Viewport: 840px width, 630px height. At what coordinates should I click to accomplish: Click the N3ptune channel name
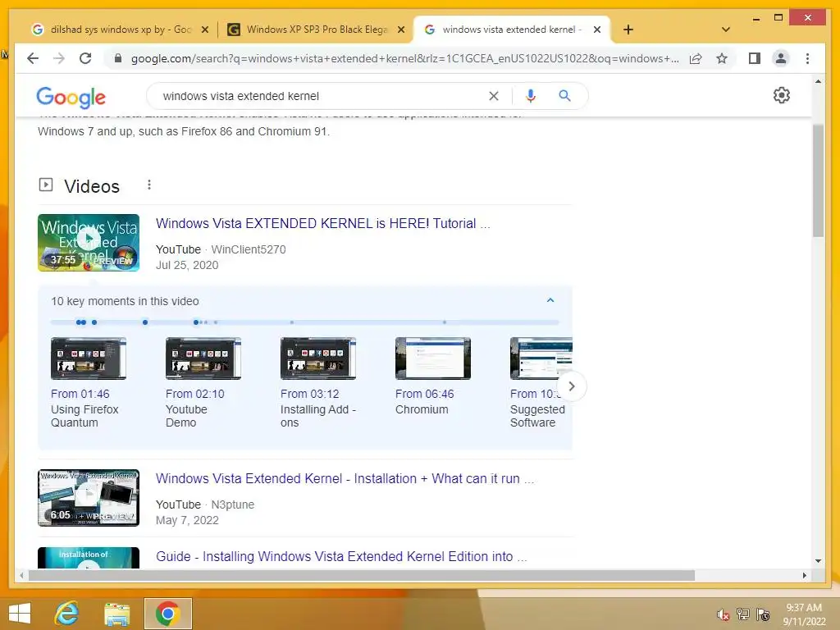coord(232,504)
